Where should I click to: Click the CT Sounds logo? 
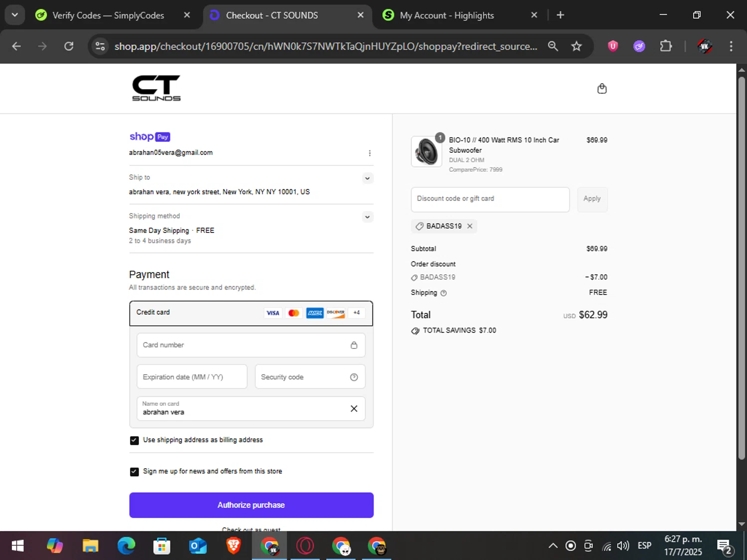(x=156, y=88)
